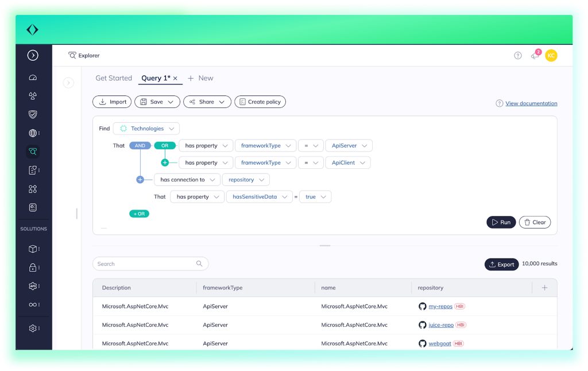Open the Explorer icon in the sidebar
The image size is (588, 371).
coord(33,152)
